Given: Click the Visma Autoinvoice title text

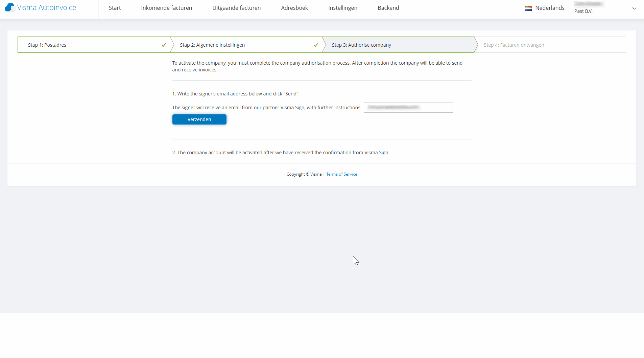Looking at the screenshot, I should pyautogui.click(x=47, y=7).
